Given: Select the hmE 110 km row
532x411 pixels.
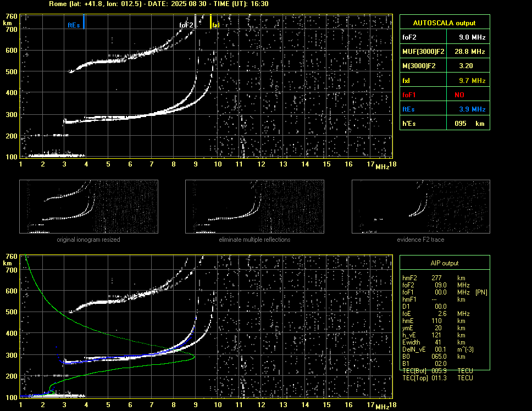Looking at the screenshot, I should click(x=434, y=321).
